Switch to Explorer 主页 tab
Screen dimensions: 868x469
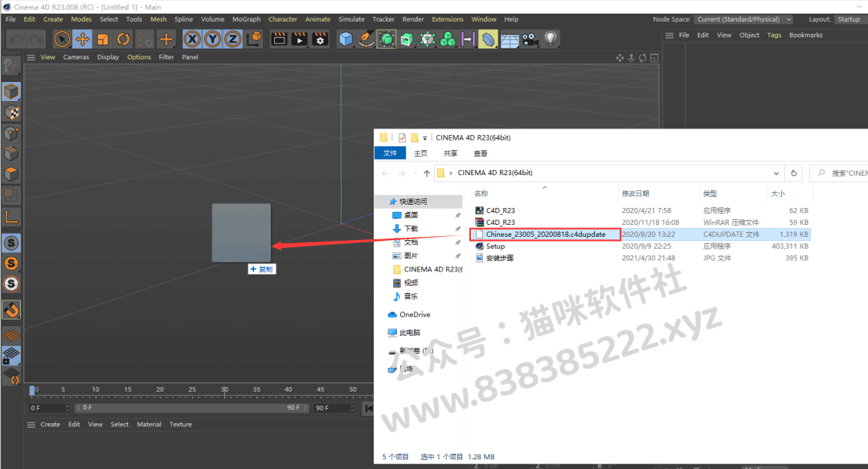click(420, 153)
